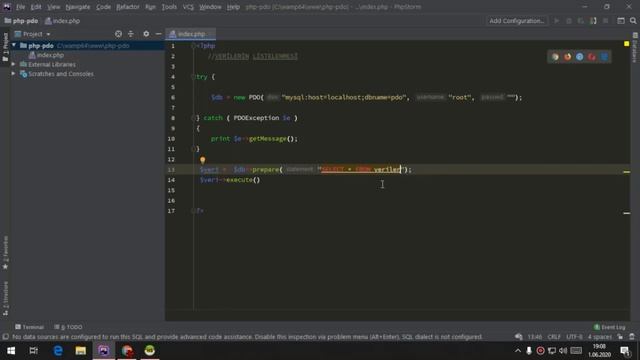
Task: Show hidden system tray icons chevron
Action: click(518, 351)
